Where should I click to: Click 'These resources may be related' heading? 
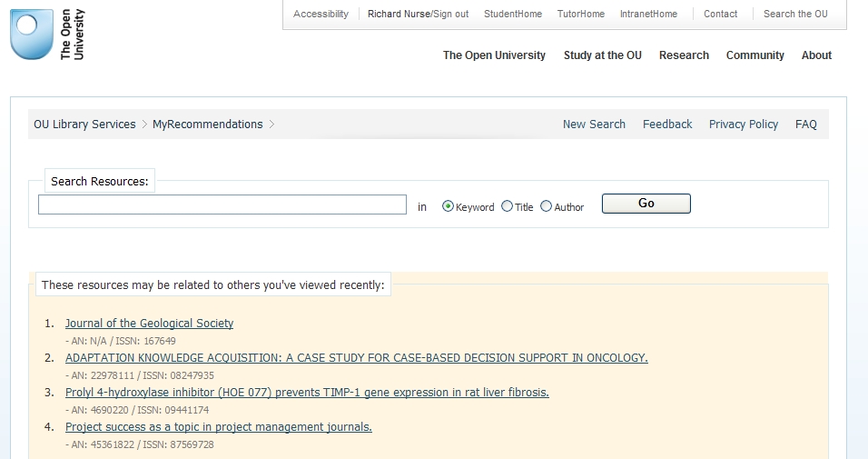(x=213, y=284)
